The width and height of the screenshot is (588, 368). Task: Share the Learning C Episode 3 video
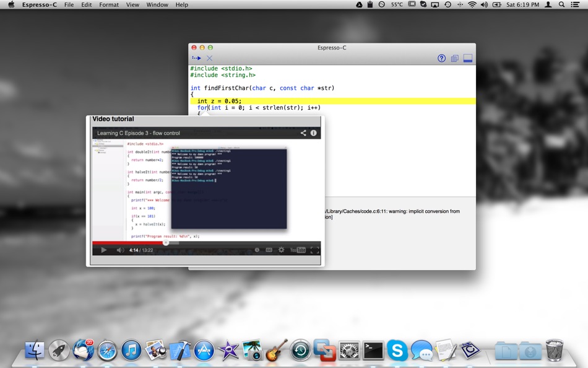303,133
